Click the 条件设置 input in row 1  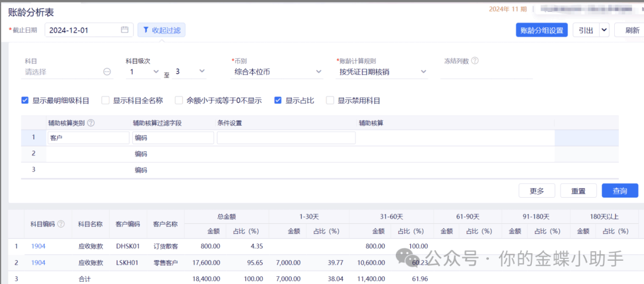[x=286, y=138]
